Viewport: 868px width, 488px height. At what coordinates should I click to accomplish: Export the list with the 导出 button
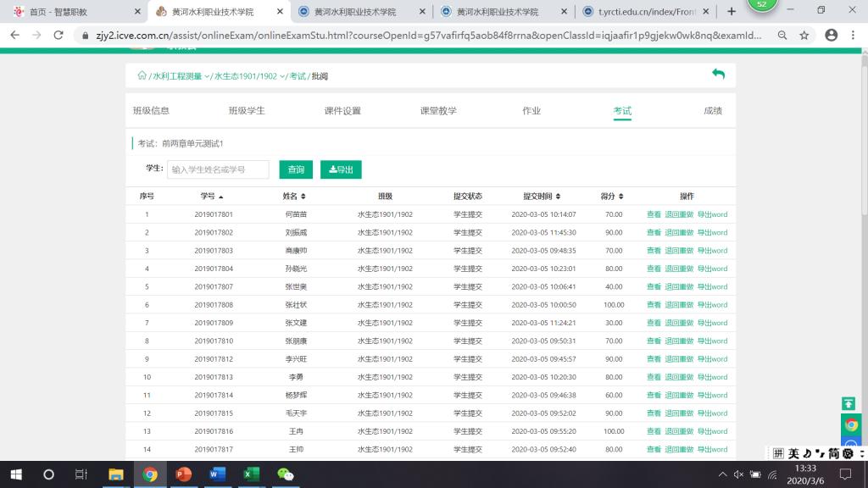point(341,169)
